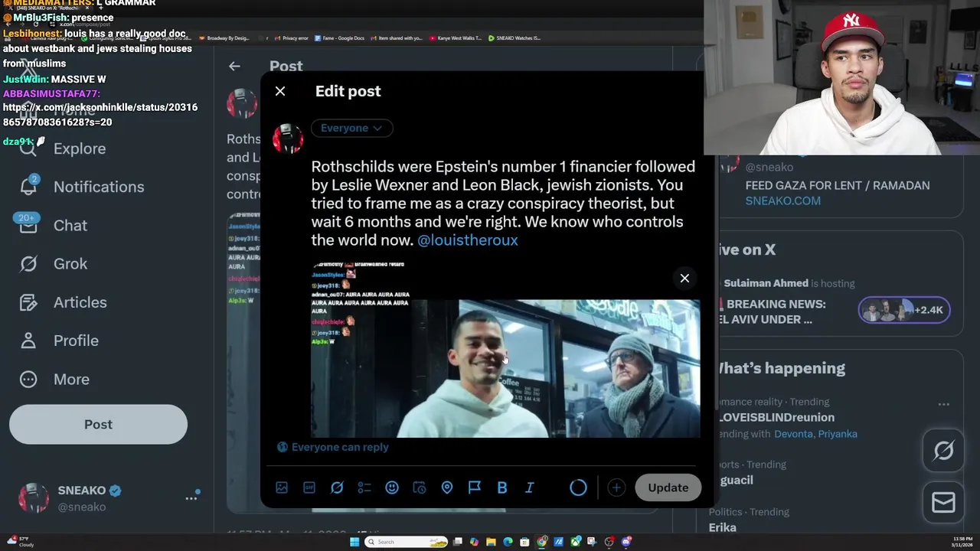Toggle bold text formatting

coord(502,487)
